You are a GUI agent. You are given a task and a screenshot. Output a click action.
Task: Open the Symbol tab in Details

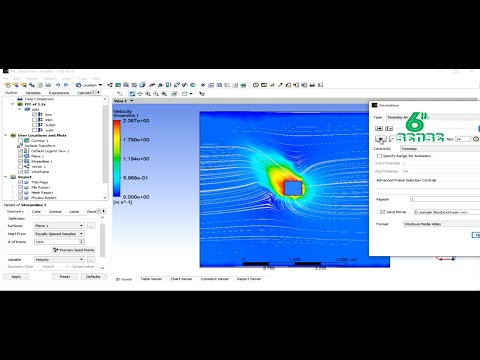[x=55, y=212]
